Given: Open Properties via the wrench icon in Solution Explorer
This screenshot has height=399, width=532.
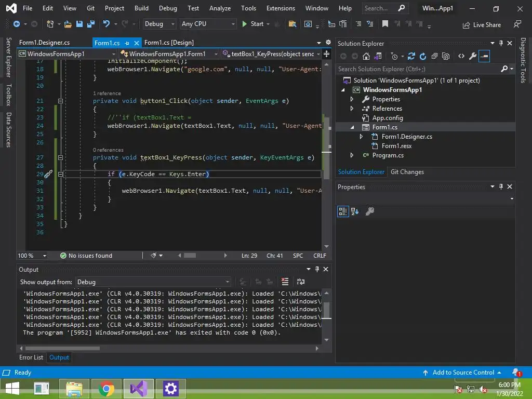Looking at the screenshot, I should (473, 56).
